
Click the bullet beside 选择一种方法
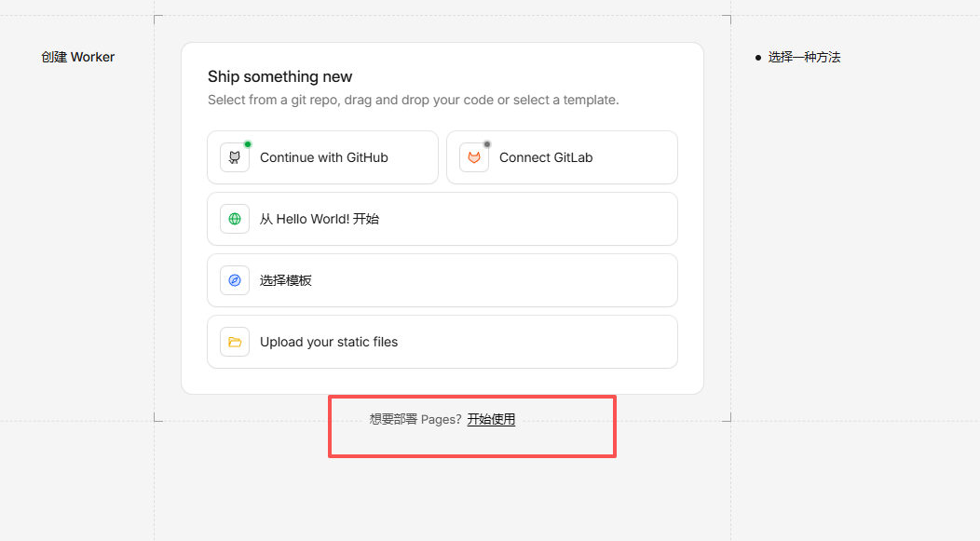(758, 58)
